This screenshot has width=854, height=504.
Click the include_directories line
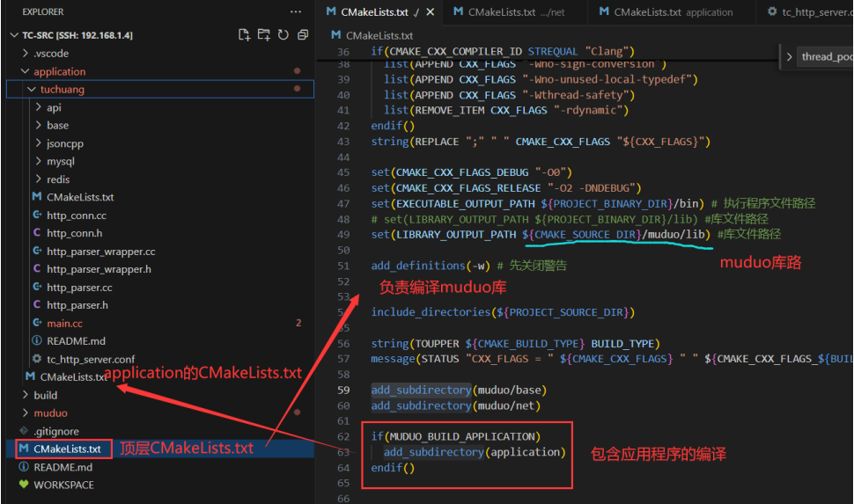click(503, 312)
